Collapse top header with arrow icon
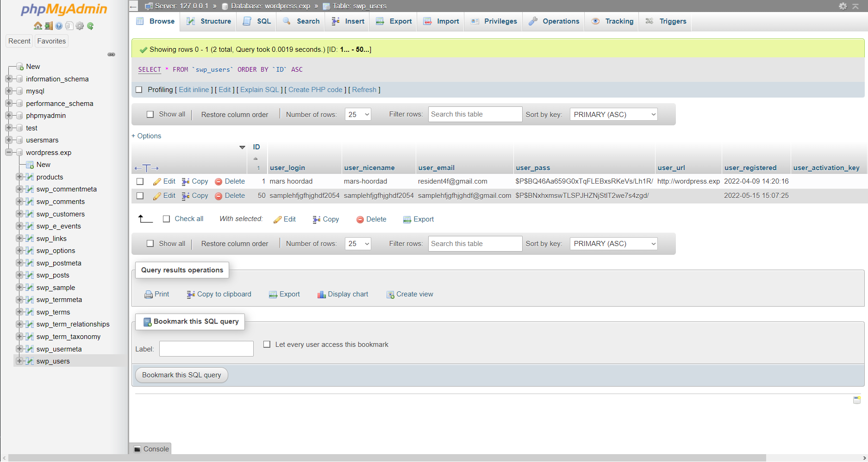Viewport: 868px width, 462px height. coord(856,6)
